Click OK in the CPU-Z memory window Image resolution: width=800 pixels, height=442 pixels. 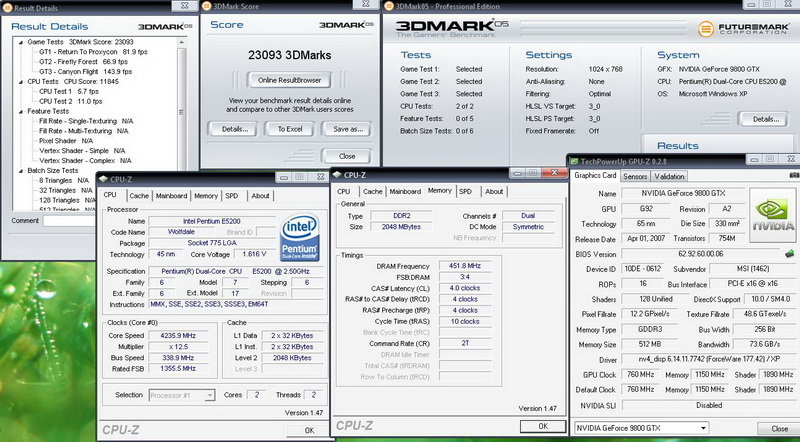pyautogui.click(x=543, y=426)
